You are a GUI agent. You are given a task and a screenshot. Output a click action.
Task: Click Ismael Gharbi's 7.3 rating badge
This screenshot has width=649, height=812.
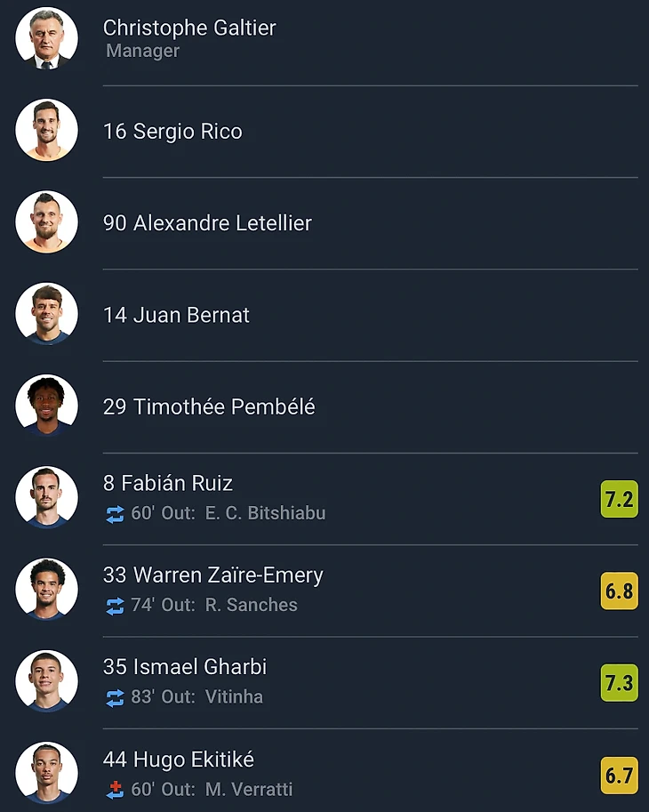click(x=619, y=683)
